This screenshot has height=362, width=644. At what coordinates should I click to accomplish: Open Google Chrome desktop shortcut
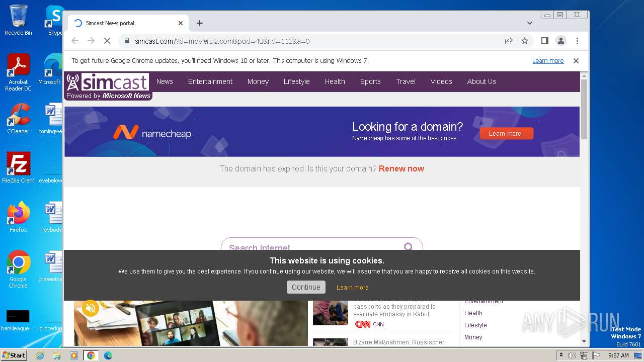point(18,269)
